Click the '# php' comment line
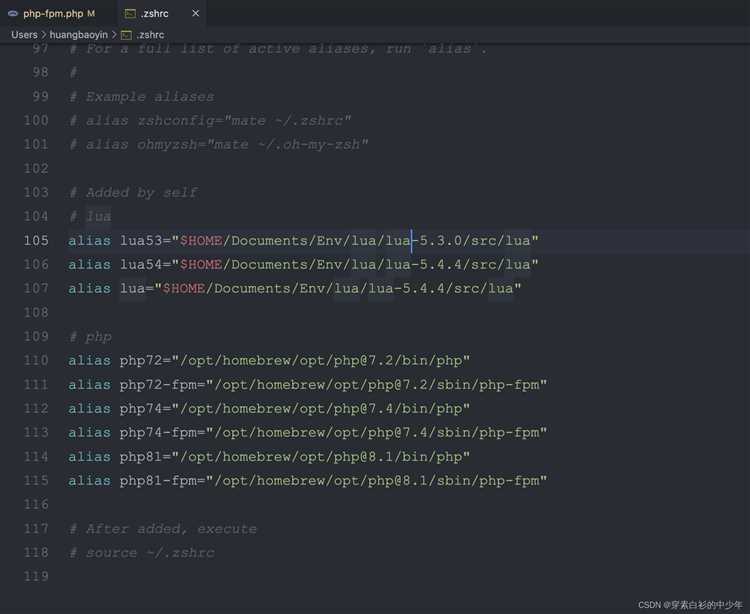The width and height of the screenshot is (750, 614). coord(90,337)
